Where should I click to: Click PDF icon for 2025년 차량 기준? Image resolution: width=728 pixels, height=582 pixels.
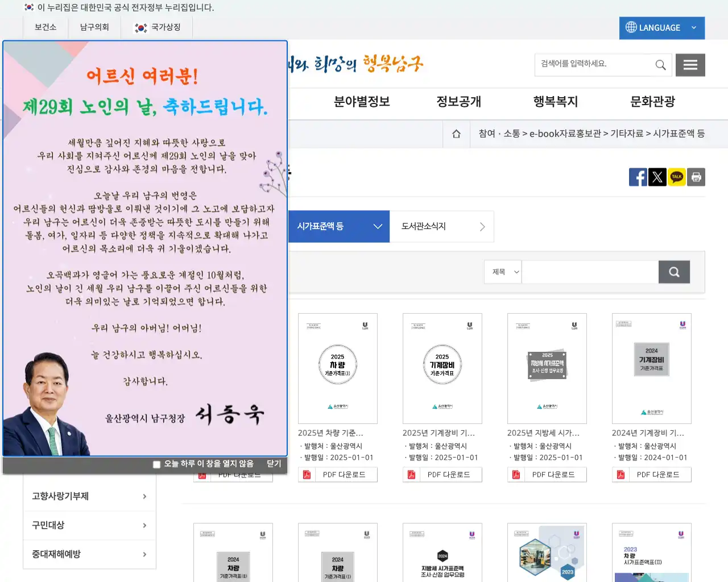tap(307, 475)
